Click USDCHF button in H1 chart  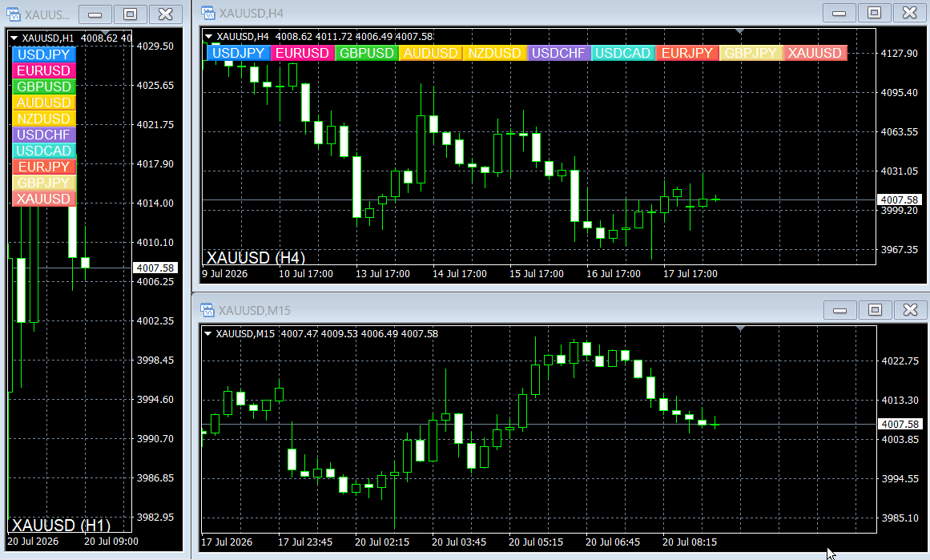click(x=44, y=135)
